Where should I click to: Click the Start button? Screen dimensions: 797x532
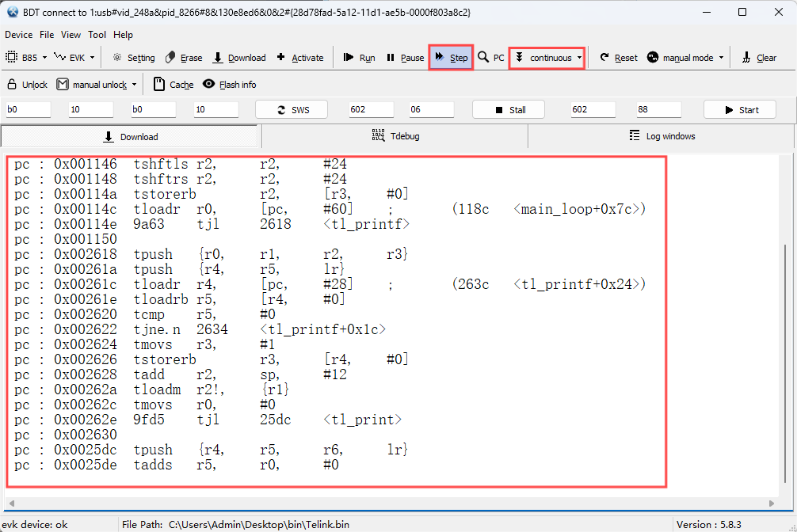[740, 110]
